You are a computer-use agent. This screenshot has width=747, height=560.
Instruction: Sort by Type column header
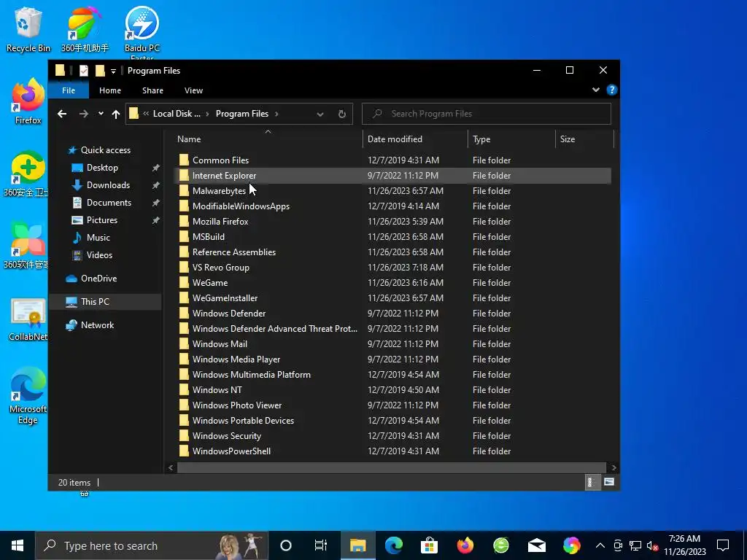511,139
